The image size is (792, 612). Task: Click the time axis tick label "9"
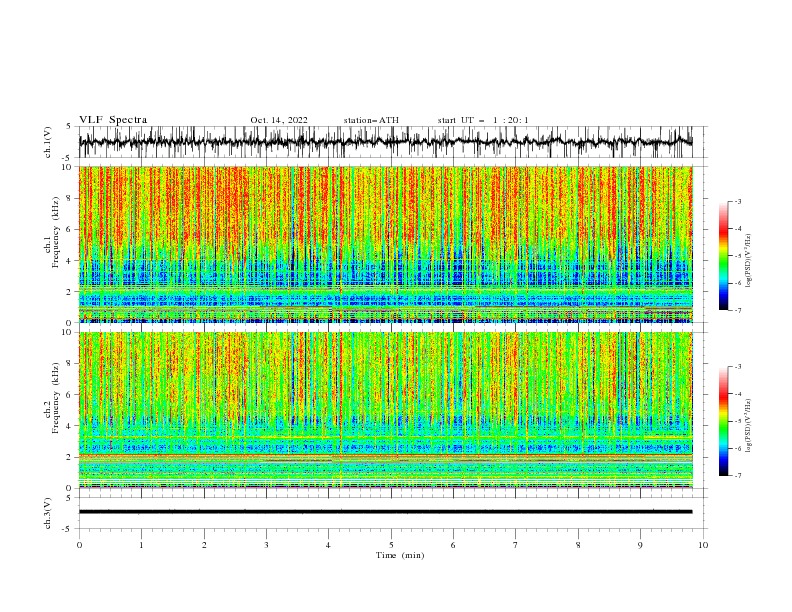tap(640, 545)
